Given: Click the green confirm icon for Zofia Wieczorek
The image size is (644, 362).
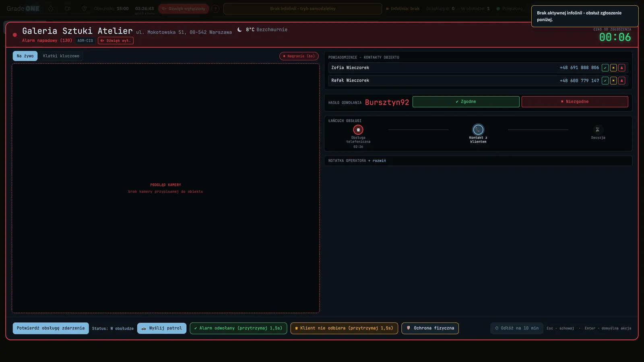Looking at the screenshot, I should tap(605, 68).
